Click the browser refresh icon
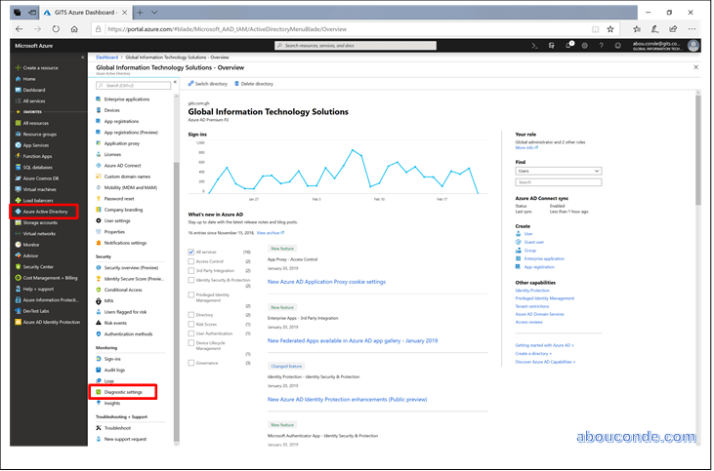The image size is (714, 471). click(55, 29)
